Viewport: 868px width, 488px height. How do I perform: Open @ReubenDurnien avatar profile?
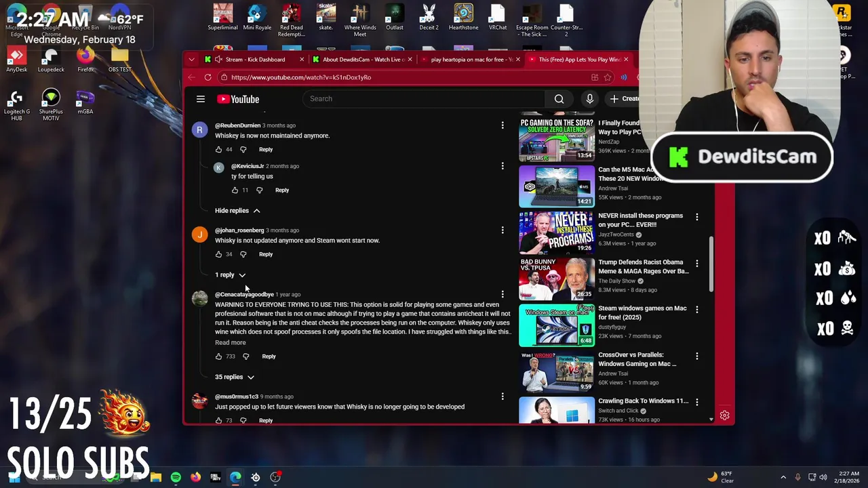click(199, 129)
